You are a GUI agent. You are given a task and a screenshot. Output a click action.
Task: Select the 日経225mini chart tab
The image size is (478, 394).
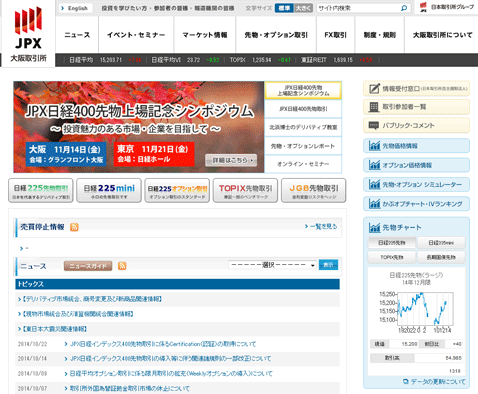click(x=441, y=243)
